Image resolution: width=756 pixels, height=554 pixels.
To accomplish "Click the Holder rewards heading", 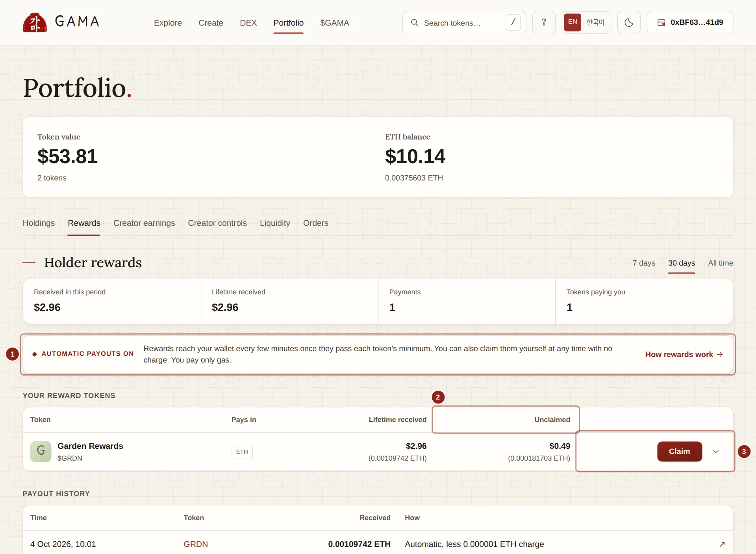I will pyautogui.click(x=93, y=262).
